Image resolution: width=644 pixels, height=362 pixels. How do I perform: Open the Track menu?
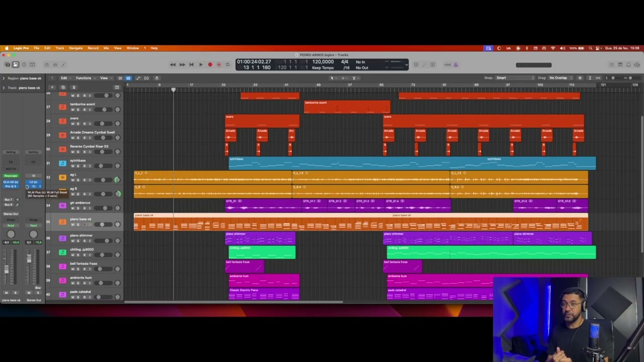[60, 48]
